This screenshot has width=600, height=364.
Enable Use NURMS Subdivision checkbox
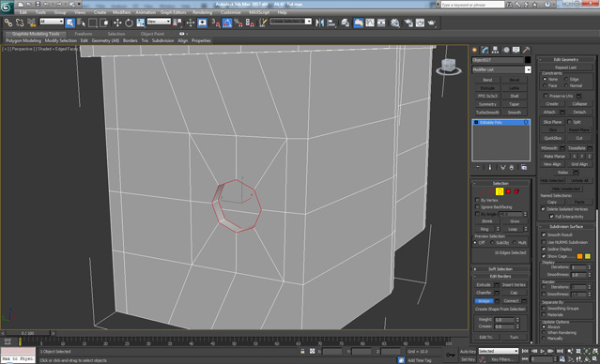pyautogui.click(x=544, y=242)
